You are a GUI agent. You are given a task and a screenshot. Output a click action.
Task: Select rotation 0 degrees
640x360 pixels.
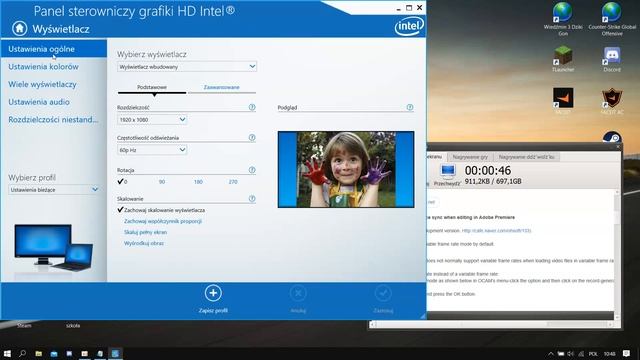[x=123, y=182]
